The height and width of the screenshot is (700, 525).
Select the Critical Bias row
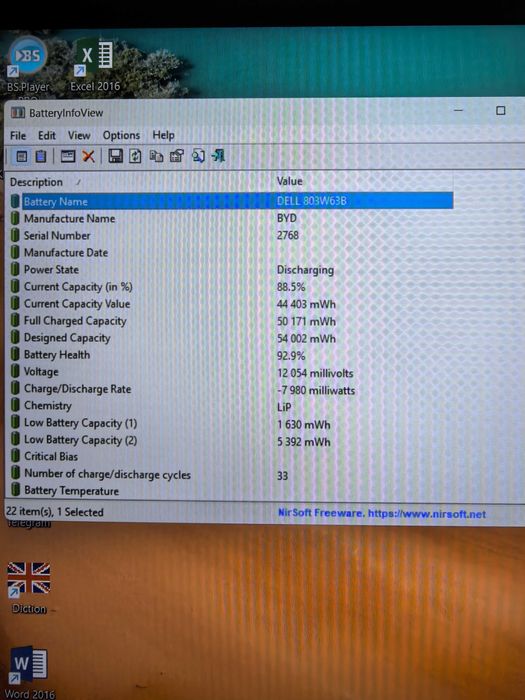pyautogui.click(x=231, y=457)
